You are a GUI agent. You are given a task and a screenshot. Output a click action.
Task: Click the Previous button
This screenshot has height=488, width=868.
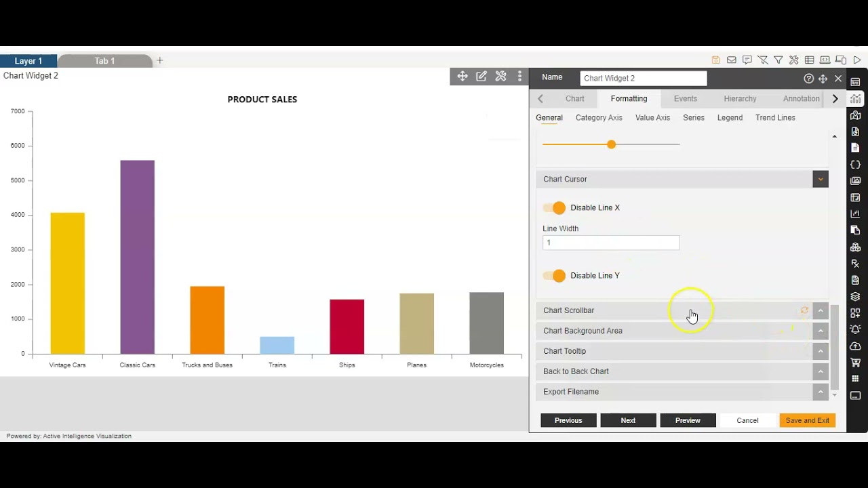pos(568,421)
